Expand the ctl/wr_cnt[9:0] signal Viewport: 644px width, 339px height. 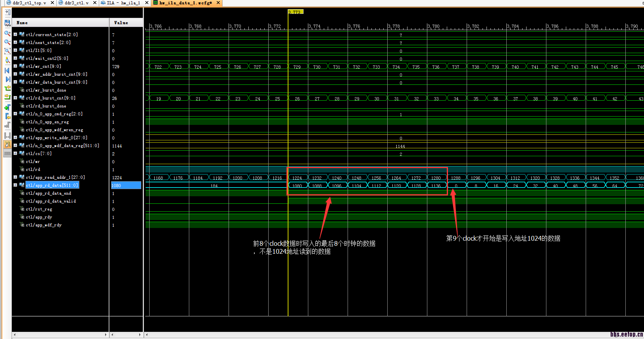pyautogui.click(x=15, y=66)
